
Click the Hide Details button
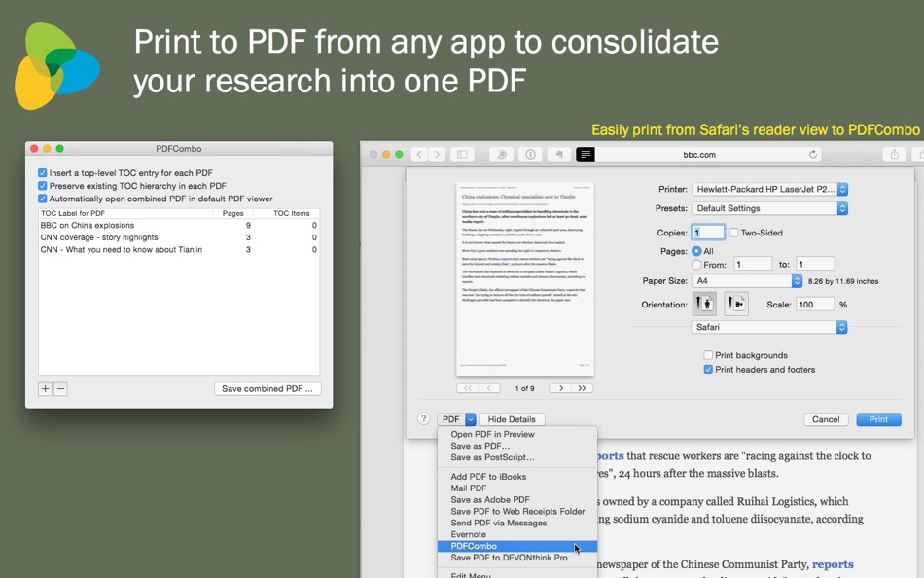click(512, 419)
